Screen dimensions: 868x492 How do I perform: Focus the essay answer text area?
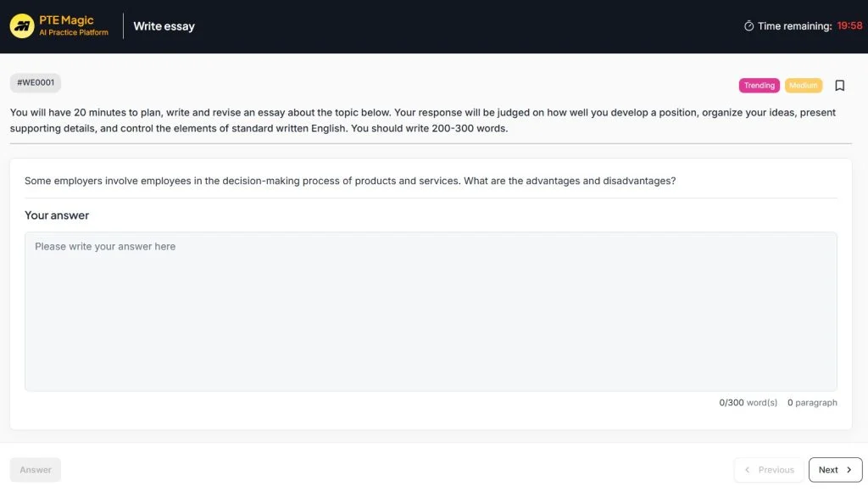(431, 311)
